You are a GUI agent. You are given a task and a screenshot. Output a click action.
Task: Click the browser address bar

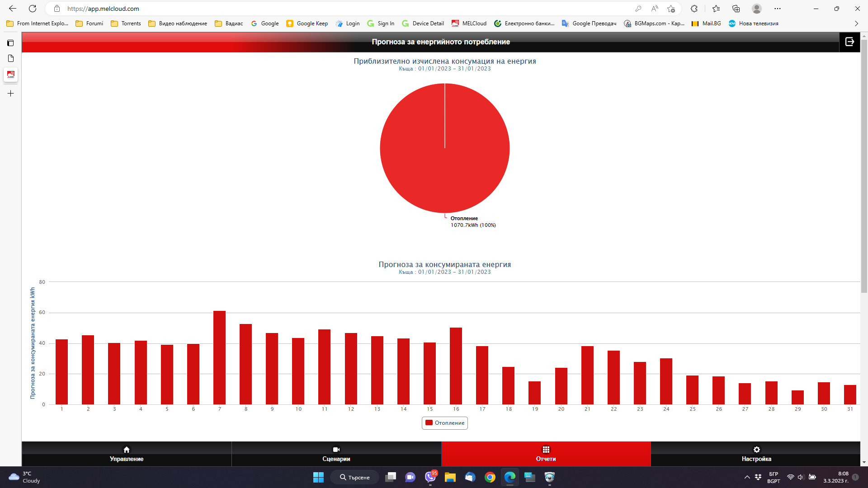316,9
